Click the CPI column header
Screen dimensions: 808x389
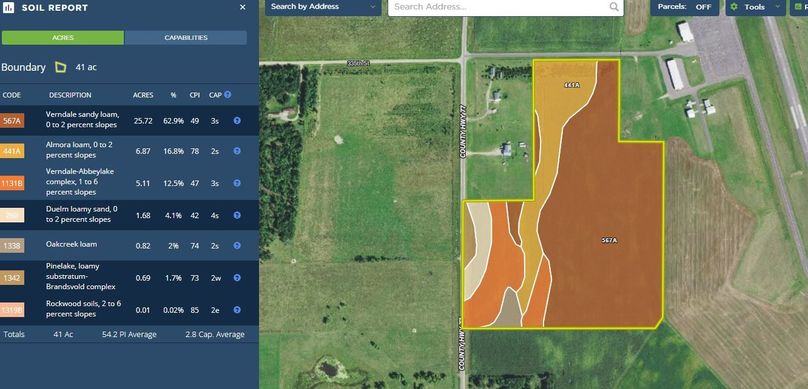point(195,95)
